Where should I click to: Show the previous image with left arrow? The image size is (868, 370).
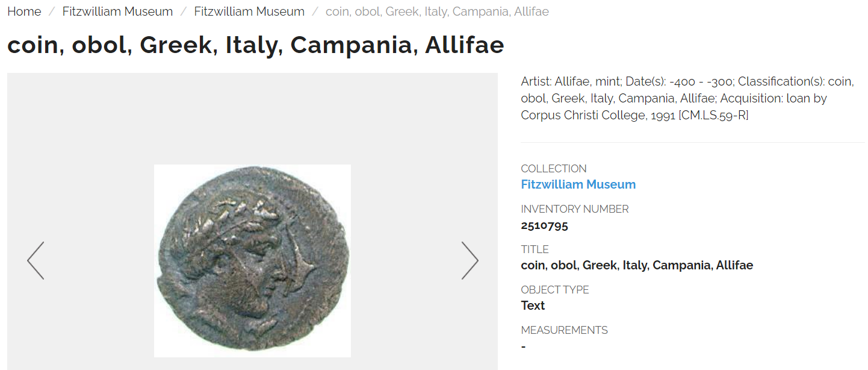(36, 260)
